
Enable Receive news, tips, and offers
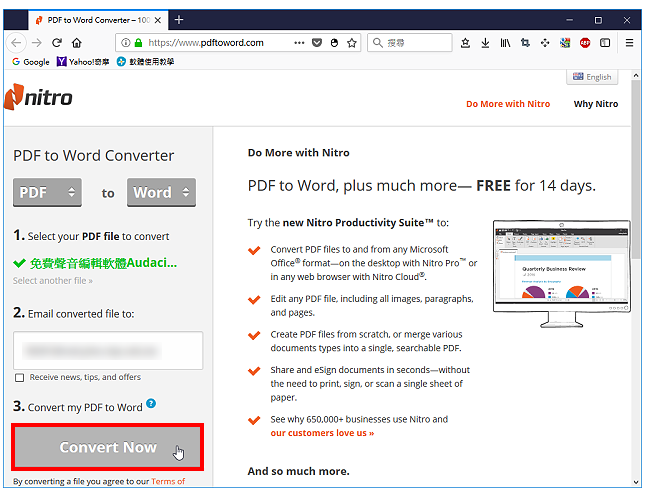click(x=19, y=377)
